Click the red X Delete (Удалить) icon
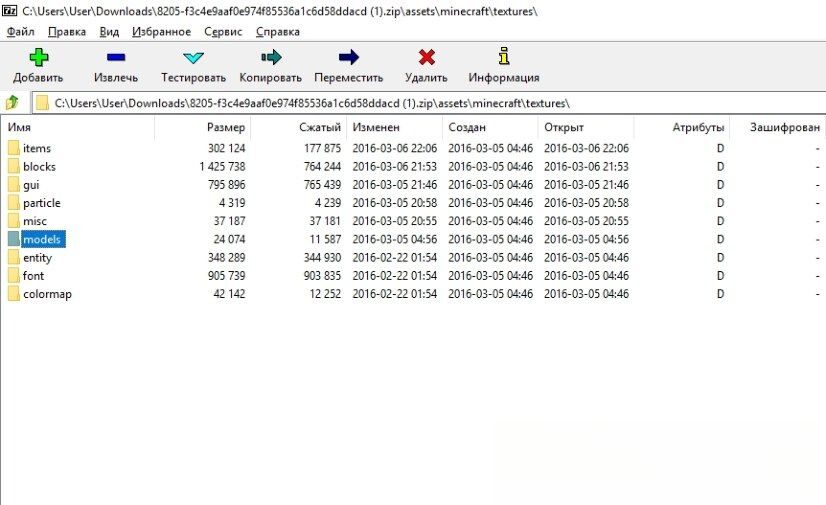 coord(426,57)
